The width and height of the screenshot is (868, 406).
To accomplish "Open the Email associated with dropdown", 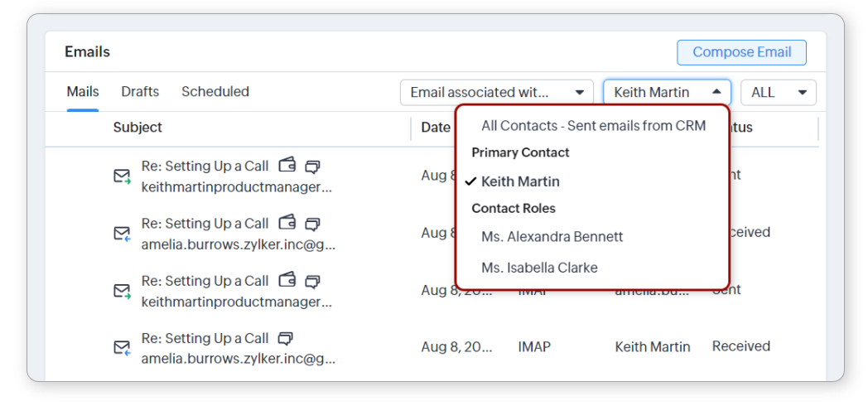I will click(497, 92).
